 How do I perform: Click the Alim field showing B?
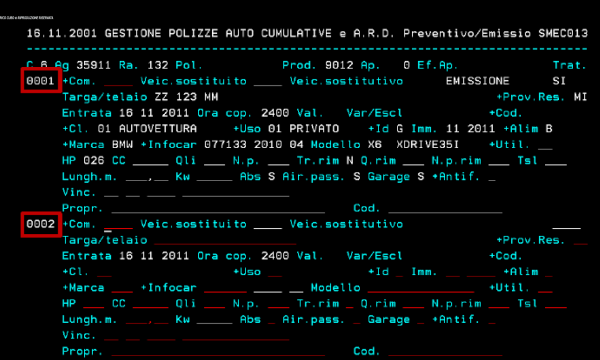[x=549, y=129]
